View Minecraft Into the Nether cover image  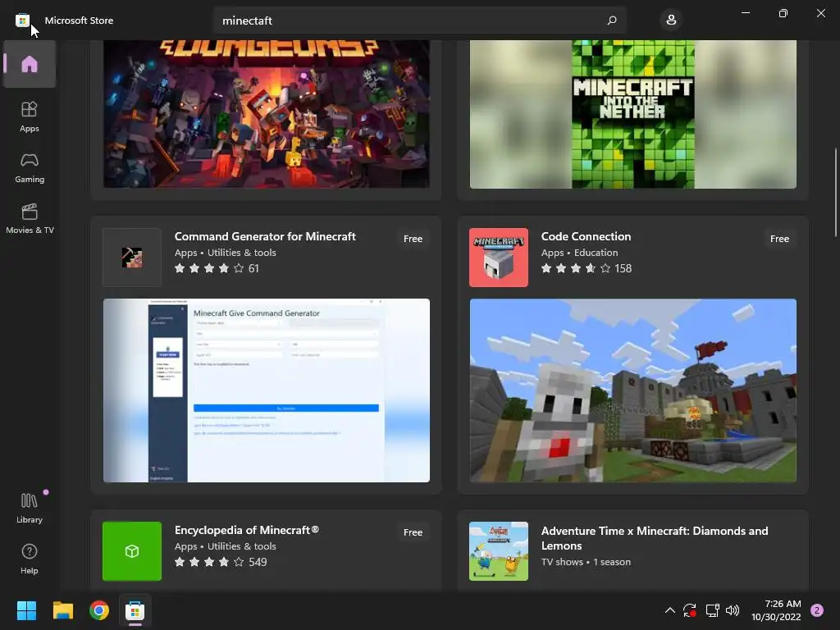point(633,114)
